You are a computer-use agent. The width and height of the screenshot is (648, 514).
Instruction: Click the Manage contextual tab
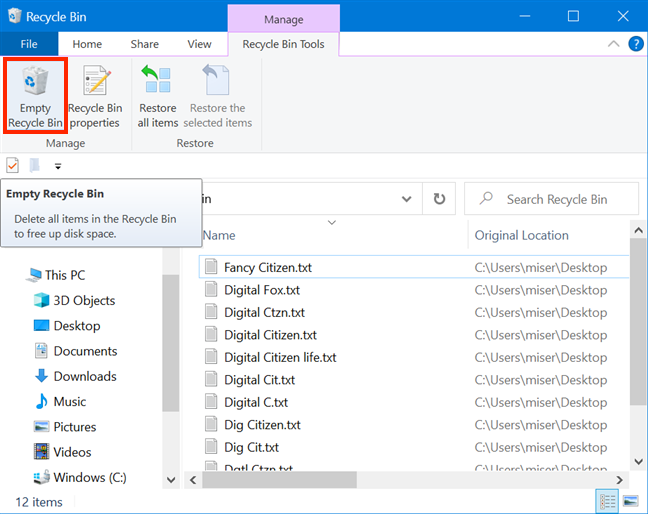[284, 19]
